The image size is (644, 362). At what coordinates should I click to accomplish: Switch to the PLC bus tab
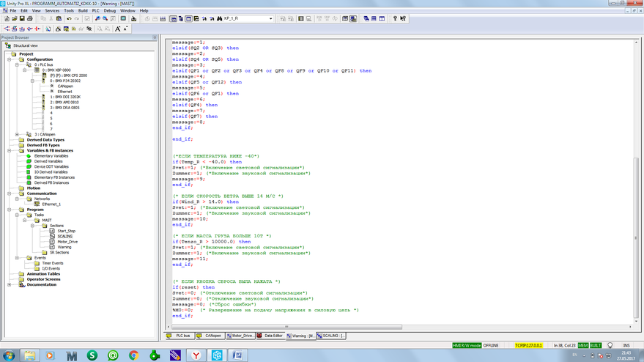pos(179,336)
